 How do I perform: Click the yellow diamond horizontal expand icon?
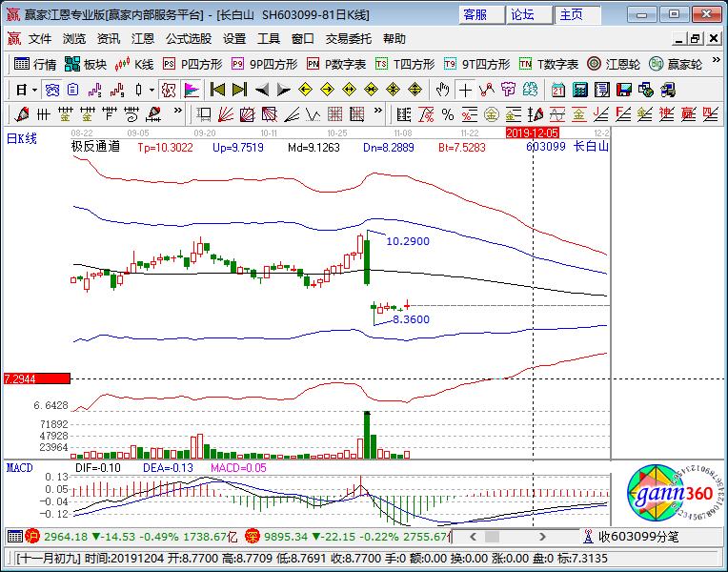349,90
